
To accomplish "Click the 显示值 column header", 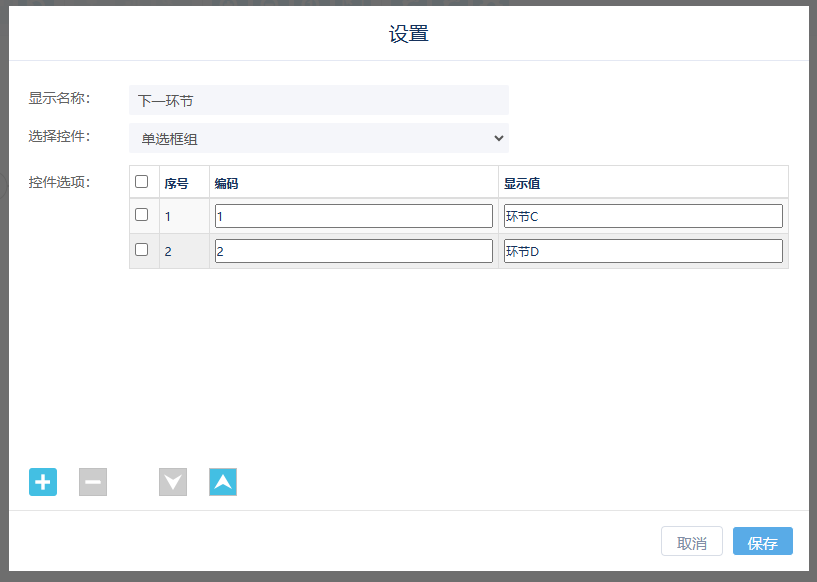I will pos(522,183).
